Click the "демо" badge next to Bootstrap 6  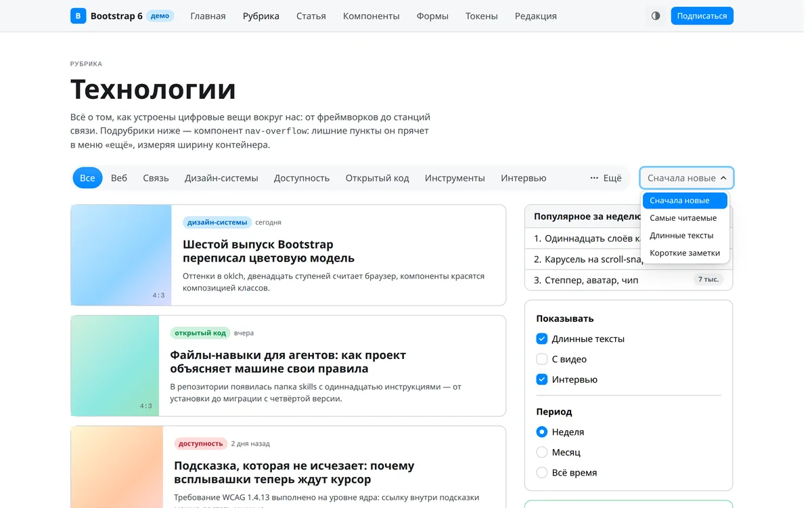point(160,16)
